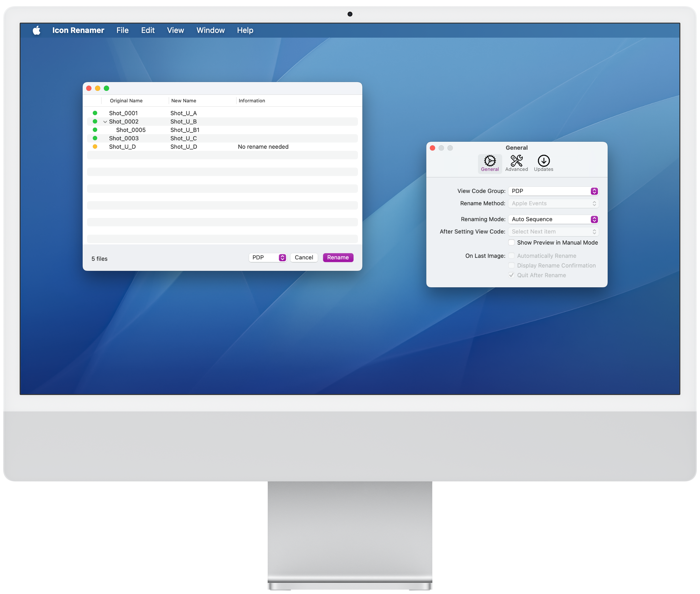Uncheck Quit After Rename option
Viewport: 700px width, 594px height.
(511, 275)
